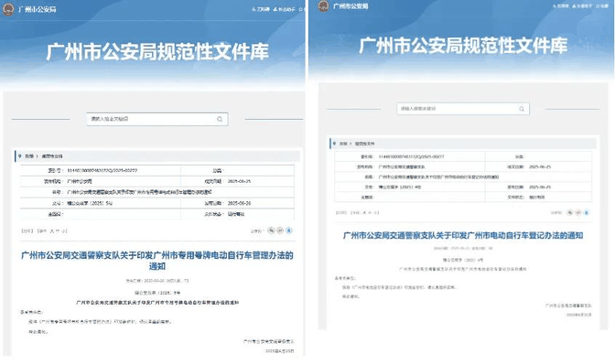Click 2025-06-26 发布日期 value in left table
Image resolution: width=615 pixels, height=364 pixels.
click(x=239, y=203)
